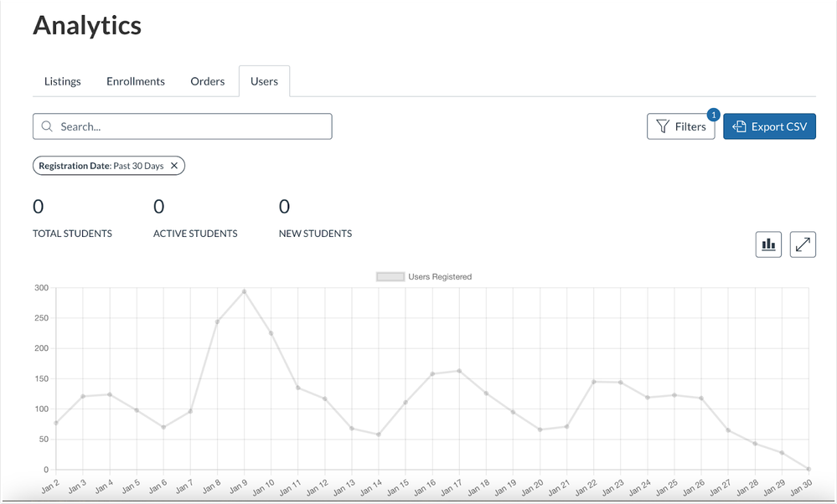837x504 pixels.
Task: Select the Jan 9 peak data point
Action: point(244,291)
